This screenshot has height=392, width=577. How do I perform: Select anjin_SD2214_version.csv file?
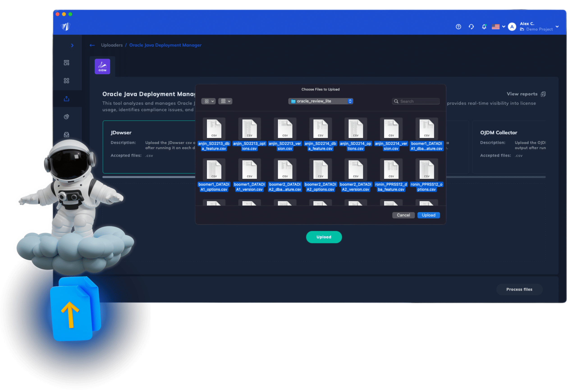[x=391, y=135]
